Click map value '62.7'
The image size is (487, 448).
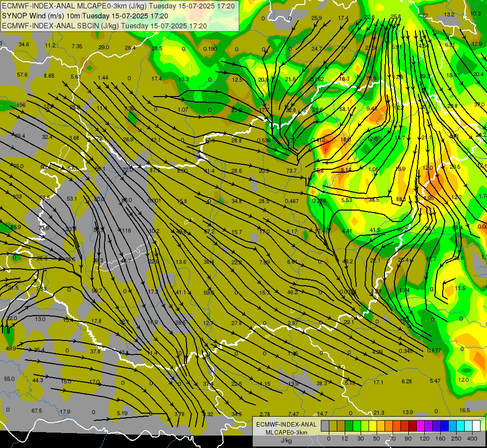431,259
